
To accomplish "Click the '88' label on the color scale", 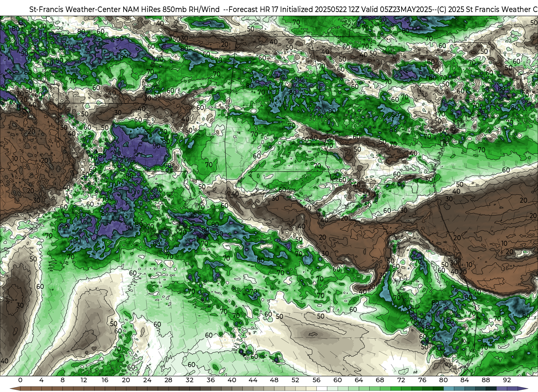I will pyautogui.click(x=486, y=380).
